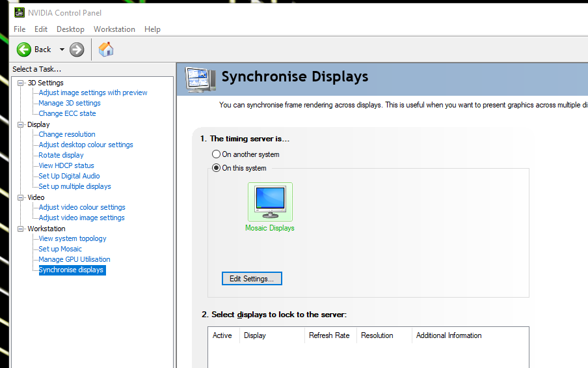Image resolution: width=588 pixels, height=368 pixels.
Task: Select the Mosaic Displays monitor icon
Action: click(270, 202)
